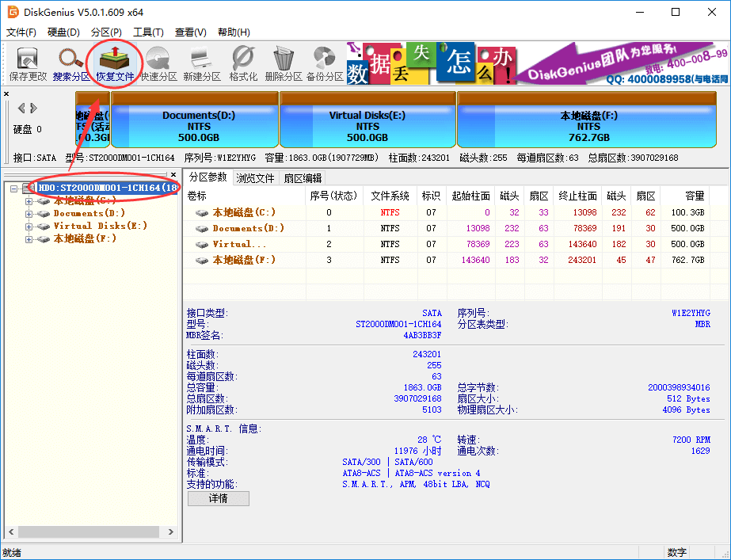Screen dimensions: 731x560
Task: Select the Documents(D:) row in the table
Action: (448, 228)
